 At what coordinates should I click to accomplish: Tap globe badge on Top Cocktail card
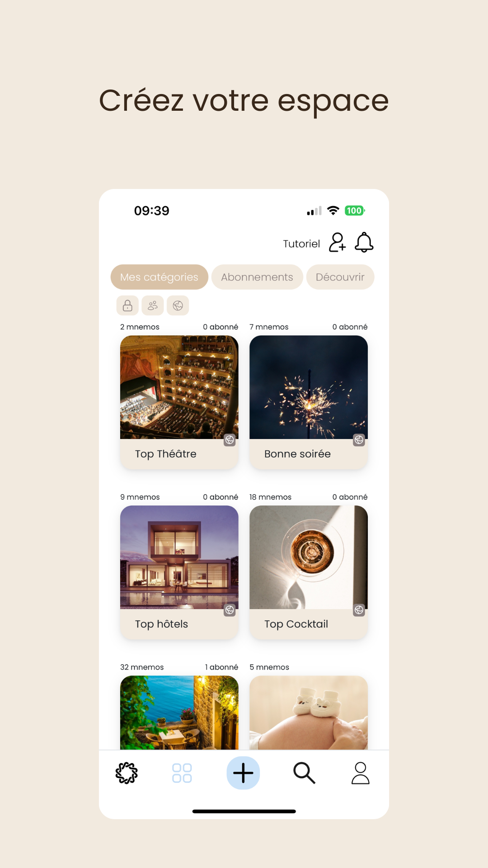359,610
